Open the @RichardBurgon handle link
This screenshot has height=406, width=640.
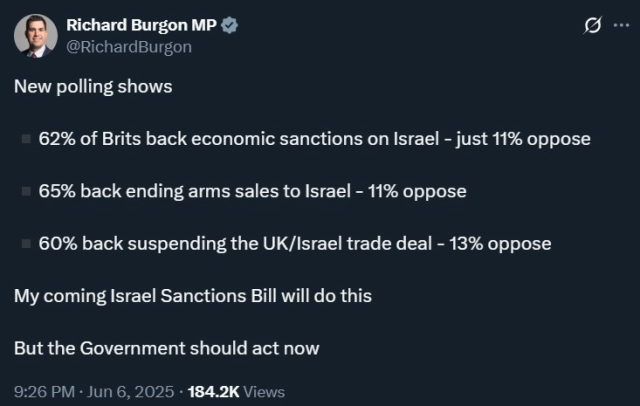point(129,47)
